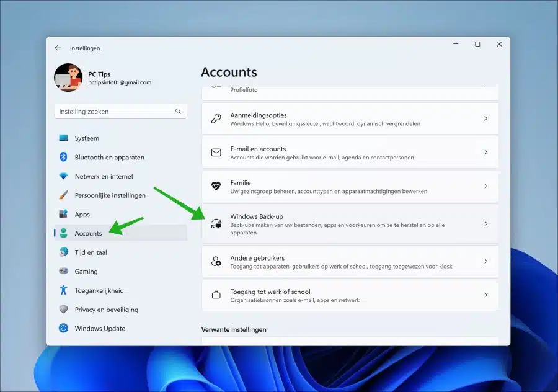Click the Bluetooth icon in sidebar
The image size is (558, 392).
click(x=63, y=157)
